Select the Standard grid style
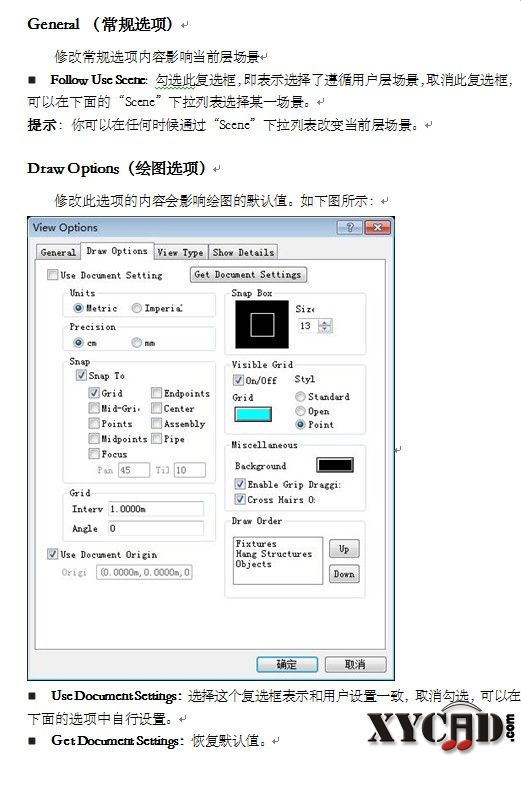 300,397
